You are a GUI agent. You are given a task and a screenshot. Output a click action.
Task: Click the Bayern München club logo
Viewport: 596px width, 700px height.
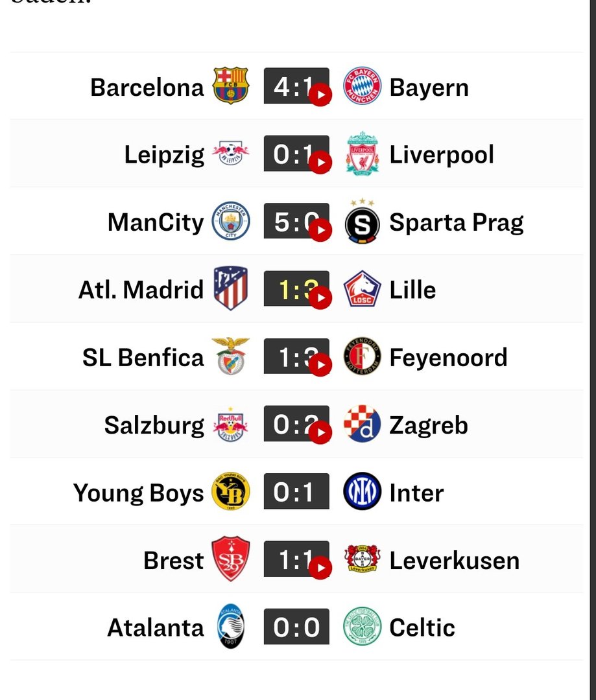tap(362, 86)
